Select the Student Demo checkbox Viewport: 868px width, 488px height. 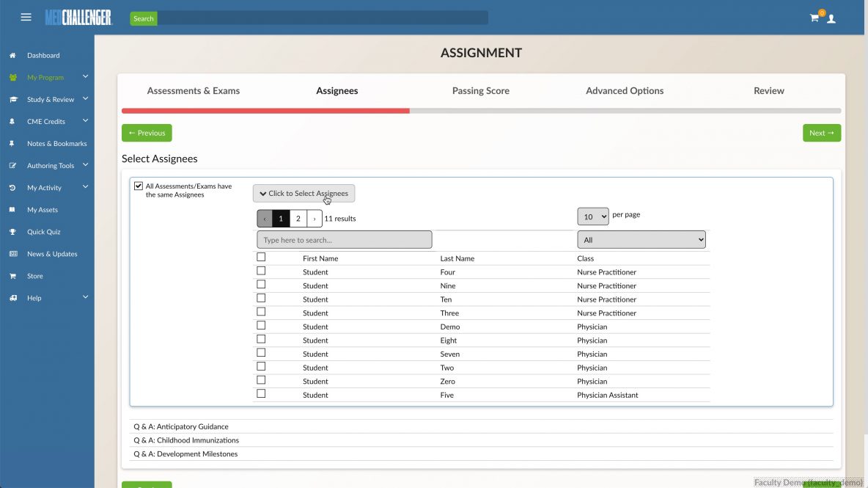[x=261, y=325]
